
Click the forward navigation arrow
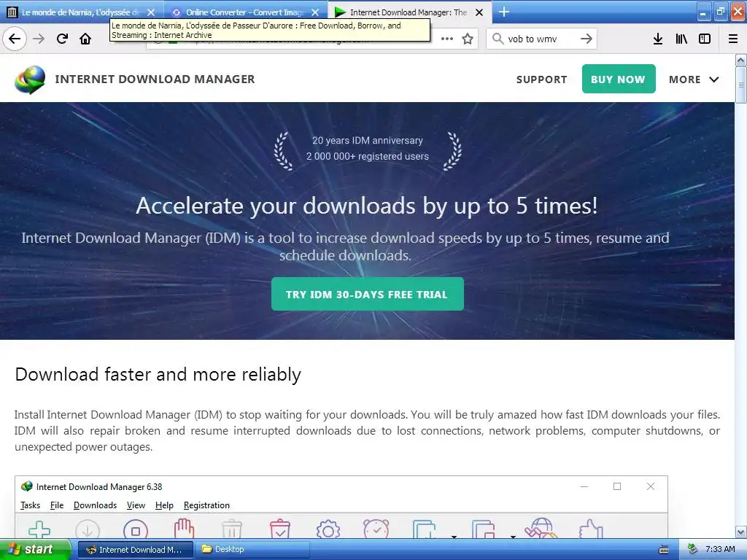point(39,39)
